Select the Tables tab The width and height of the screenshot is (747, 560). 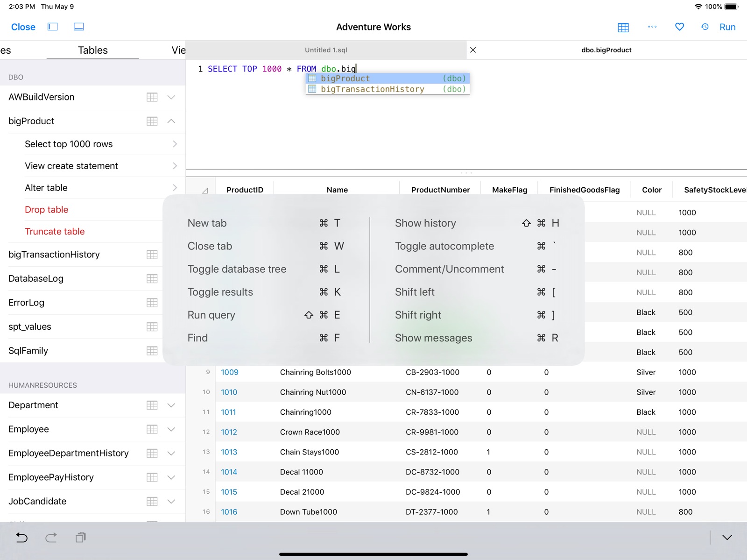coord(92,50)
